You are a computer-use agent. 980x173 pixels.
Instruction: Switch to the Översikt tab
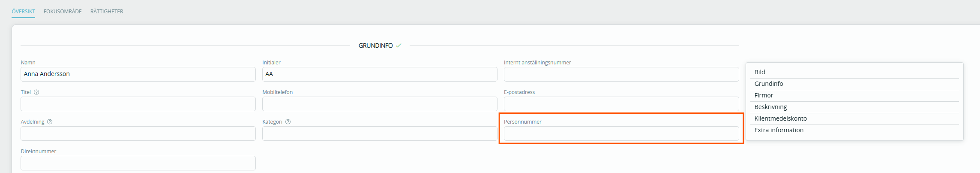tap(23, 12)
